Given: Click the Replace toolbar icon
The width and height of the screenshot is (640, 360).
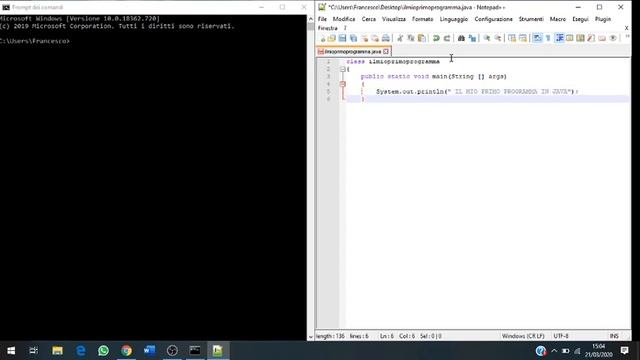Looking at the screenshot, I should coord(472,38).
